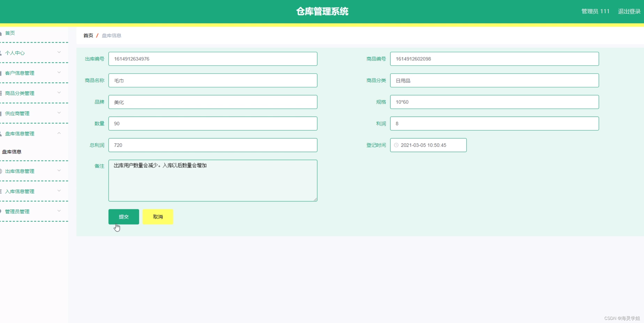Click the icon beside 盘库信息管理
Viewport: 644px width, 323px height.
(x=1, y=134)
